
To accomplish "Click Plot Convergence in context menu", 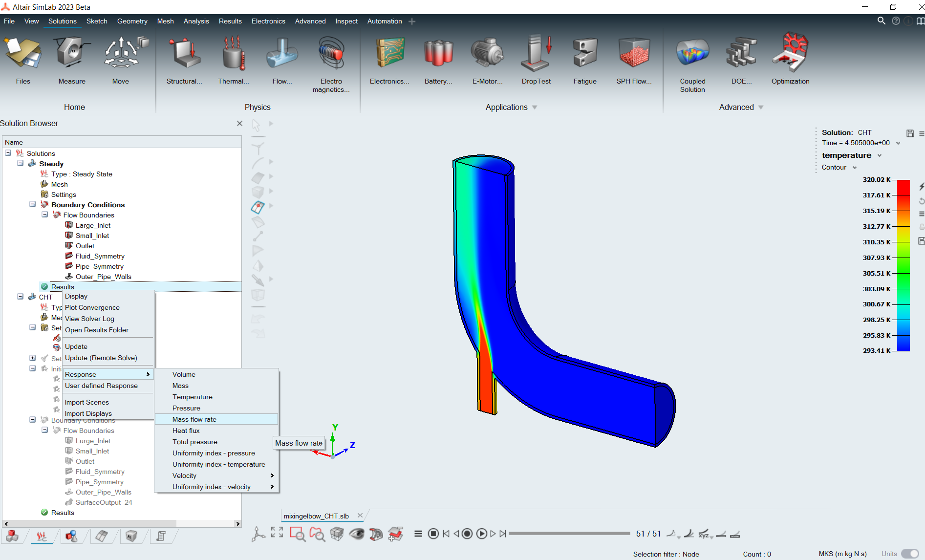I will (x=92, y=307).
